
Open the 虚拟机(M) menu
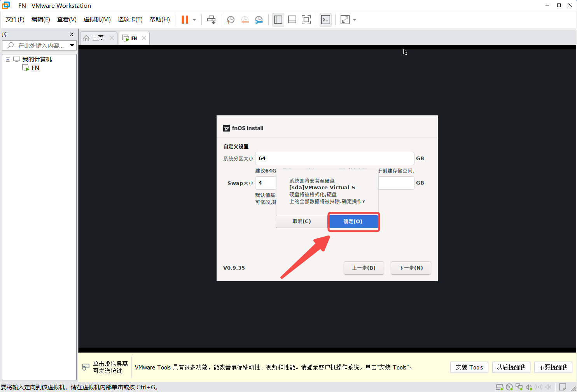click(x=97, y=19)
